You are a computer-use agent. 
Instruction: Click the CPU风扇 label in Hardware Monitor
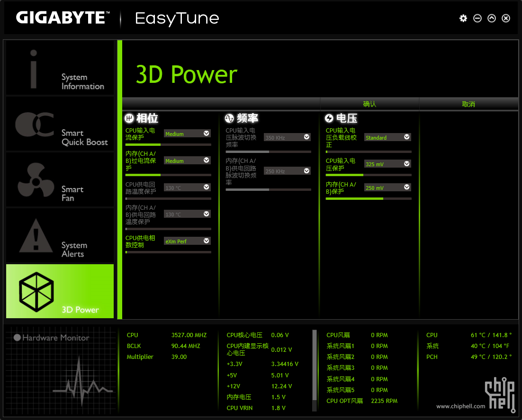pyautogui.click(x=338, y=335)
